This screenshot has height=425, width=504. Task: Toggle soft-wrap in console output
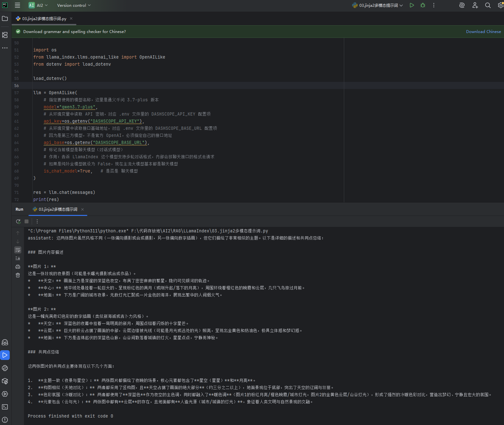click(x=18, y=250)
